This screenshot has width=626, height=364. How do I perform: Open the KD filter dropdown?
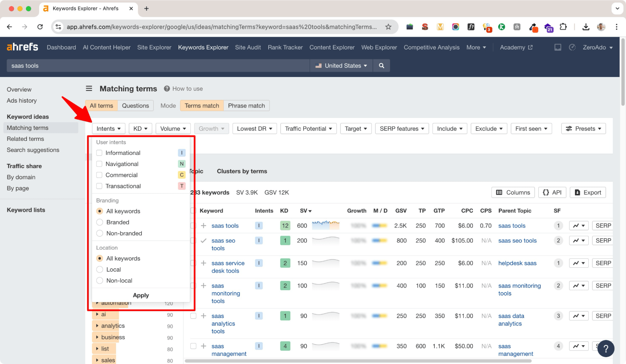pos(140,129)
